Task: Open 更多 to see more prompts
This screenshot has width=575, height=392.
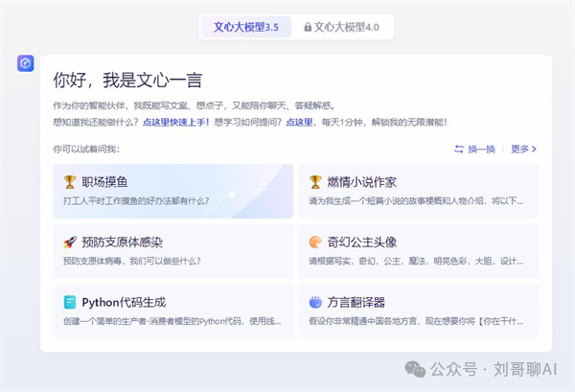Action: (523, 149)
